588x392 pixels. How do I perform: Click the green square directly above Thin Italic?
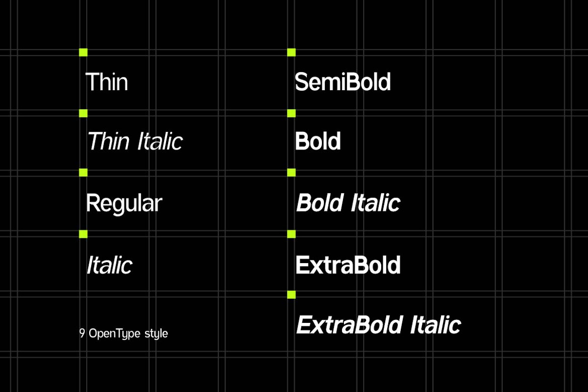83,114
